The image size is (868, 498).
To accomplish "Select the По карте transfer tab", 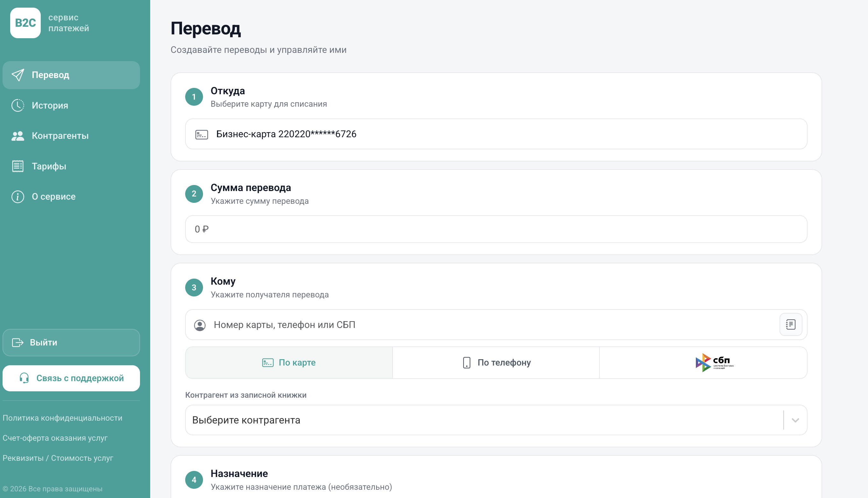I will click(x=289, y=363).
